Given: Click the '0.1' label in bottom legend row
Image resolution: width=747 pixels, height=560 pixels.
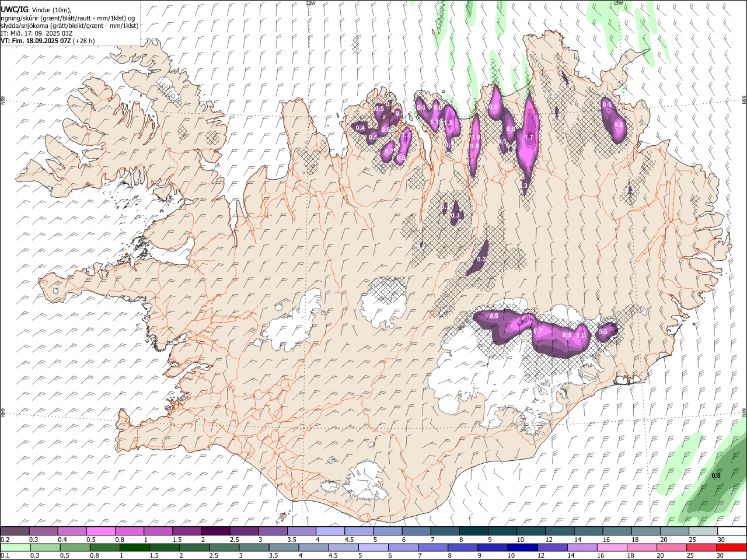Looking at the screenshot, I should click(x=5, y=555).
